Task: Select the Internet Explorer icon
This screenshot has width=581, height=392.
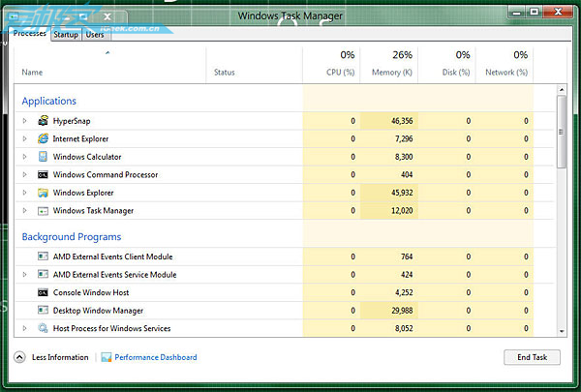Action: click(43, 138)
